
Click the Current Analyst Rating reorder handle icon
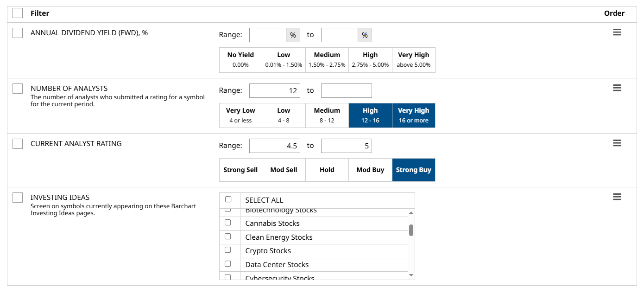pos(617,143)
